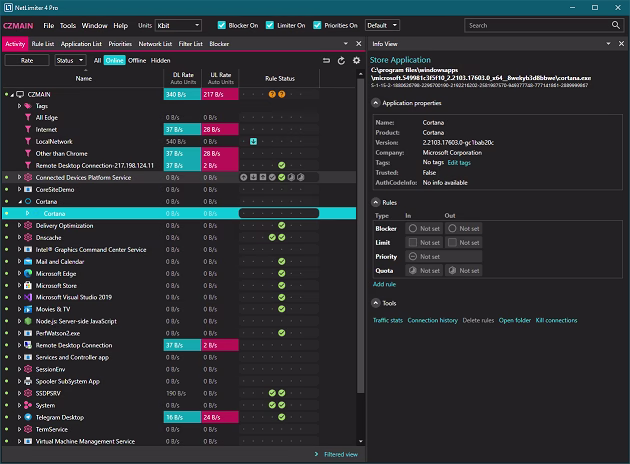Viewport: 630px width, 464px height.
Task: Open the Help menu
Action: (120, 25)
